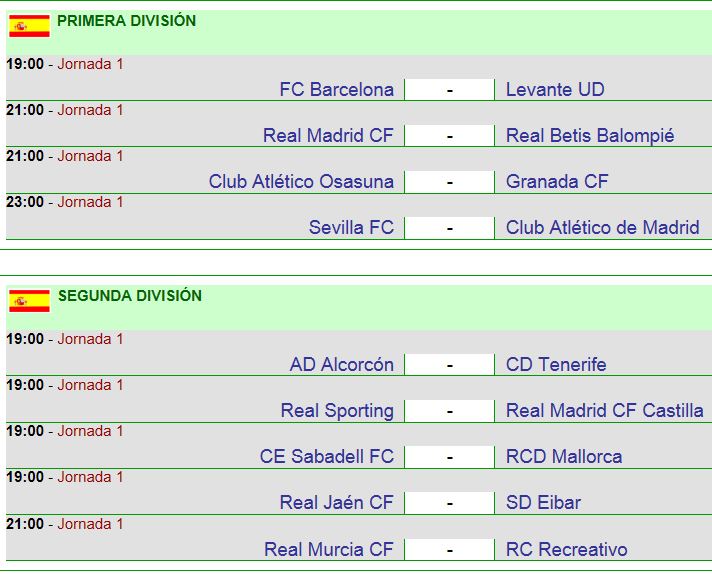Screen dimensions: 712x574
Task: Select the Real Sporting link
Action: pos(337,411)
